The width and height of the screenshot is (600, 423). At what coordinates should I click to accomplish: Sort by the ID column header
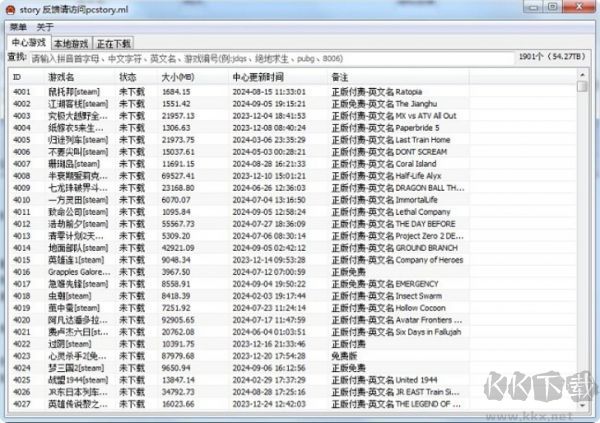point(16,77)
